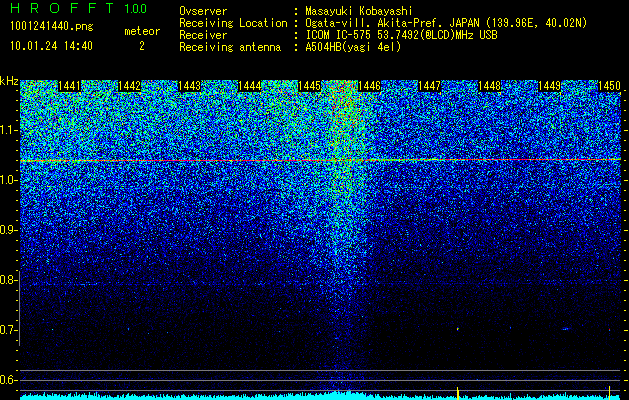Click the 0.7 frequency axis label
Screen dimensions: 629x400
8,330
